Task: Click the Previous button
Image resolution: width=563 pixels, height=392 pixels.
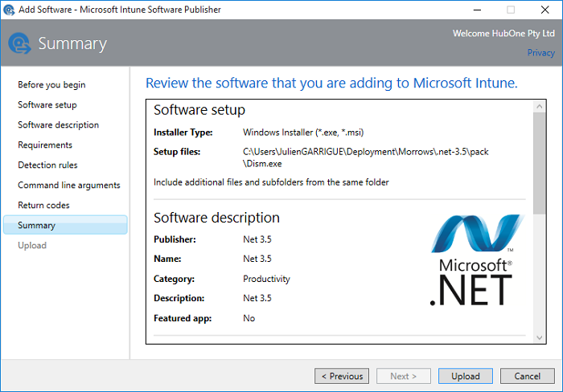Action: coord(342,376)
